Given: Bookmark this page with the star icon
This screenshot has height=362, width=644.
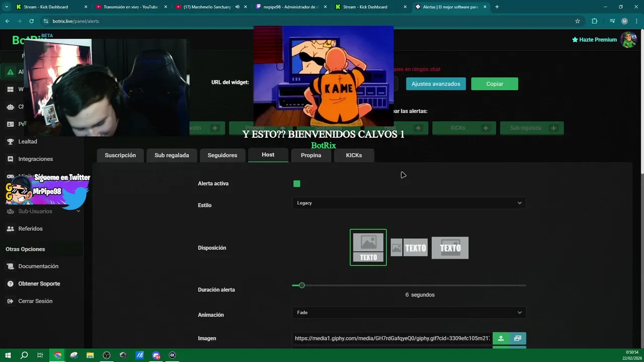Looking at the screenshot, I should point(578,21).
